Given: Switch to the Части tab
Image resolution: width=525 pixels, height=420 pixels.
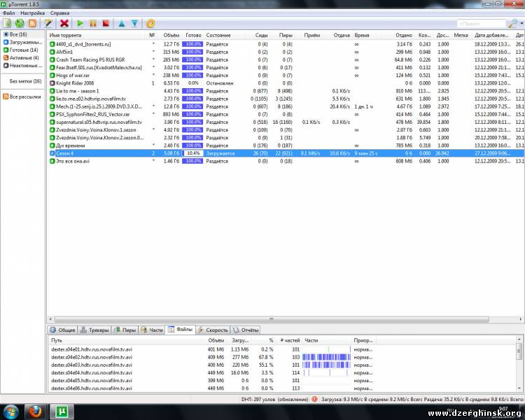Looking at the screenshot, I should (152, 330).
